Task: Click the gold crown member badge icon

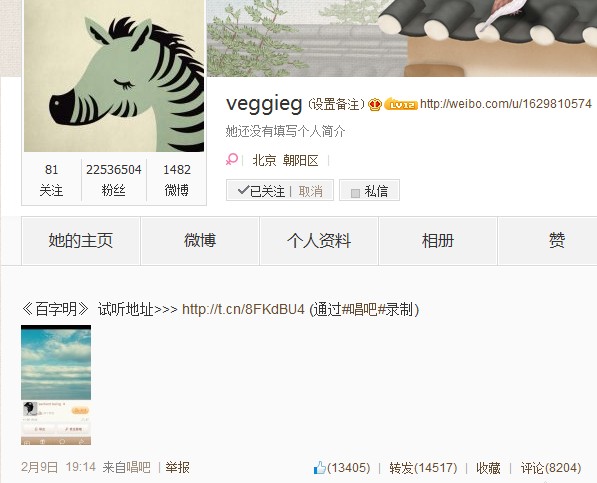Action: (x=375, y=104)
